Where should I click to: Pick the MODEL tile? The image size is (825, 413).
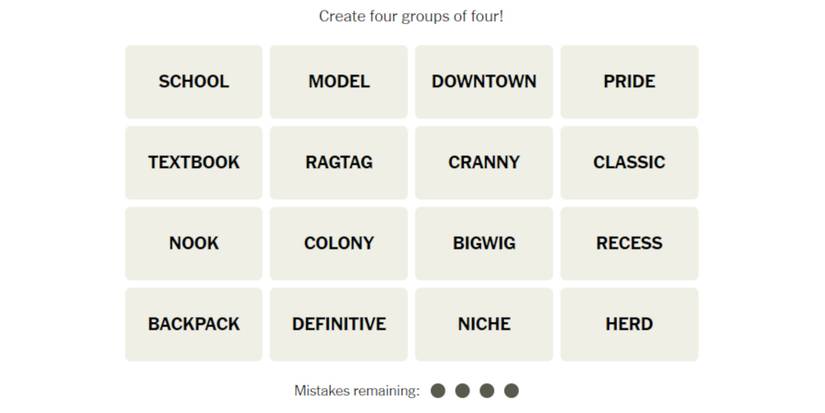[x=338, y=81]
